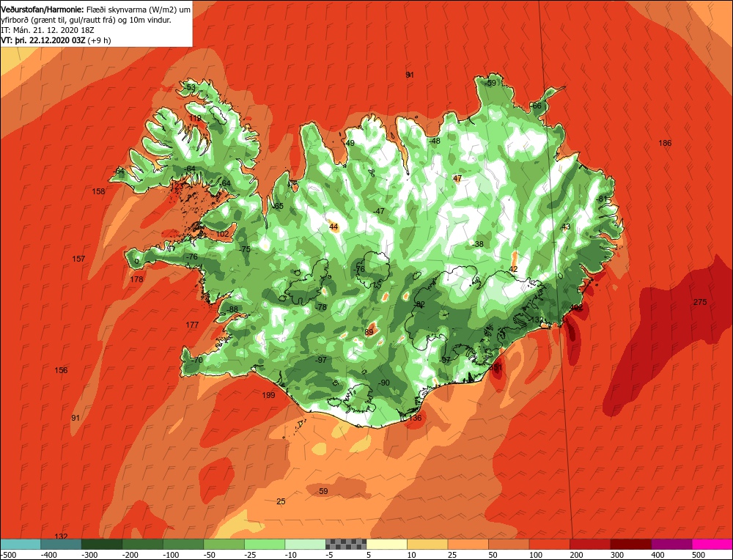Click the map value 49 on the north coast
This screenshot has width=733, height=560.
pyautogui.click(x=350, y=143)
